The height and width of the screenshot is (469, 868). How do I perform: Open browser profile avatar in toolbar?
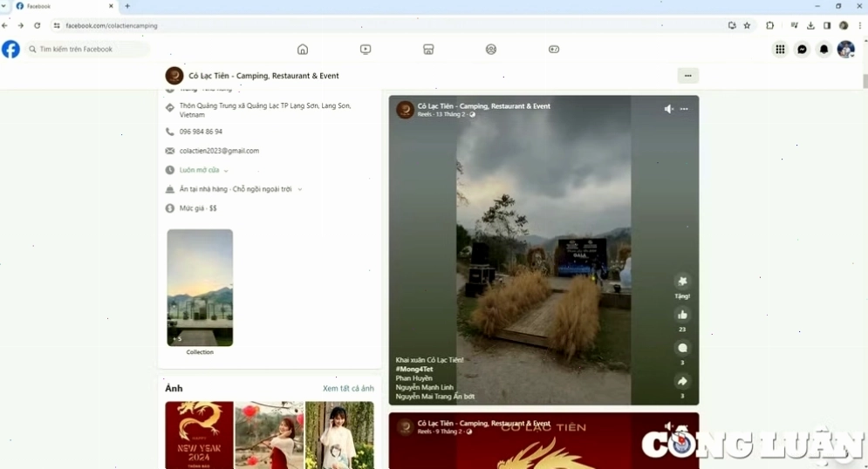tap(844, 25)
